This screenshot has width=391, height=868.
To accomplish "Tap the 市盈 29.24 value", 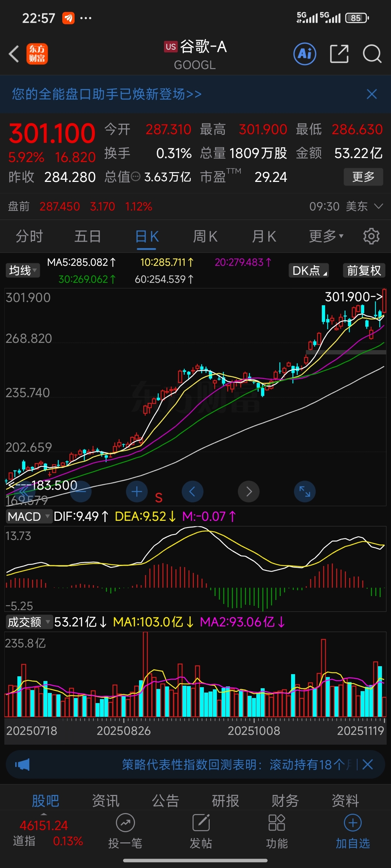I will click(271, 177).
